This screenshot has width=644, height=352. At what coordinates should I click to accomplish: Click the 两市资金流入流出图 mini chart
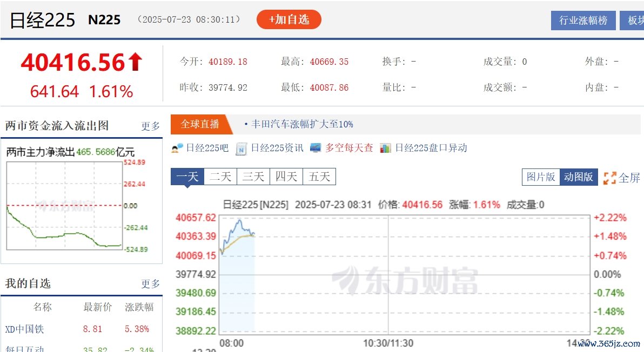(x=65, y=206)
